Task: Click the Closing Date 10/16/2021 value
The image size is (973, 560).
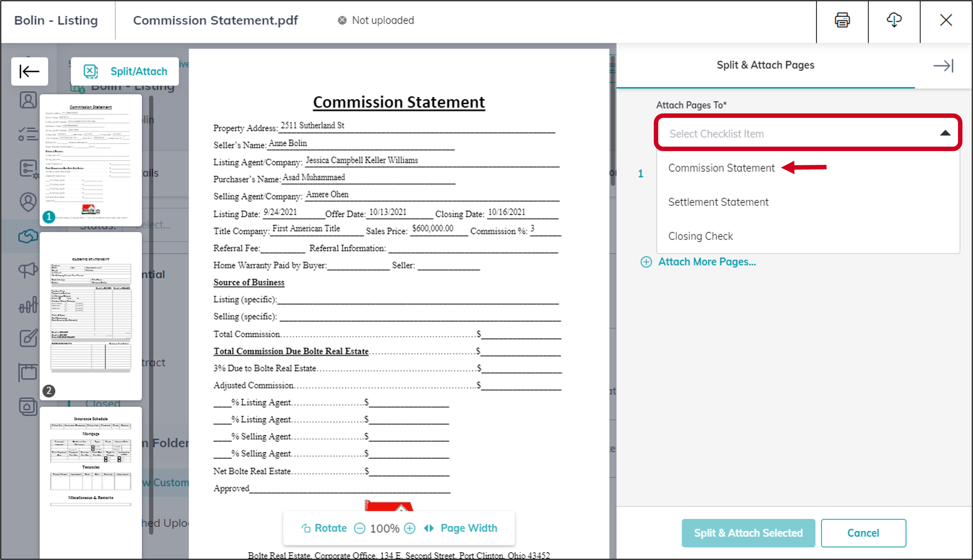Action: click(x=506, y=212)
